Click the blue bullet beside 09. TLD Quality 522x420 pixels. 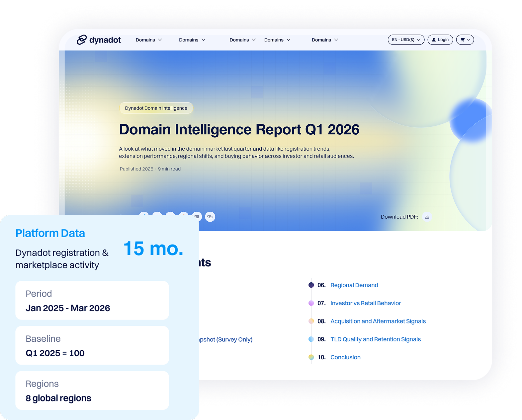pyautogui.click(x=311, y=339)
